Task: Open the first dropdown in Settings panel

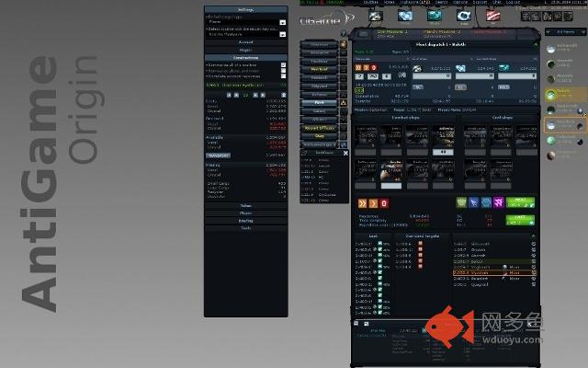Action: [246, 22]
